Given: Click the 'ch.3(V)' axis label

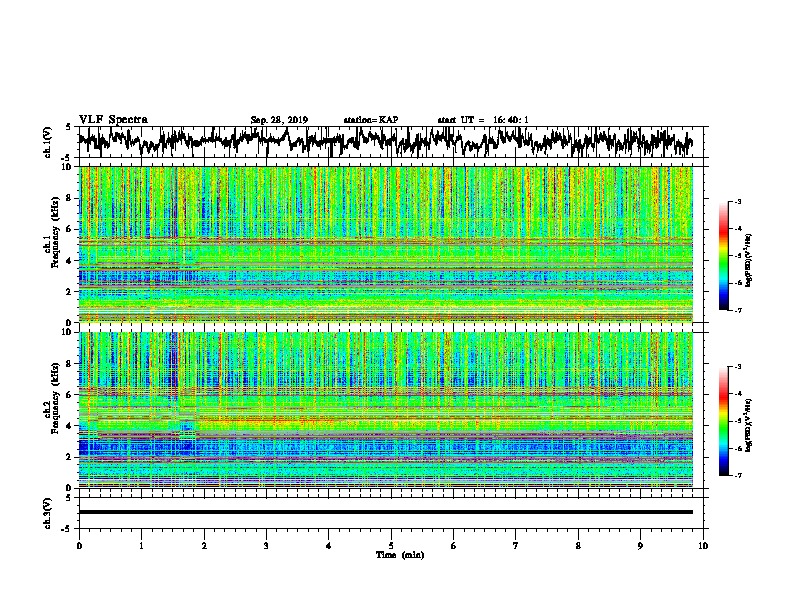Looking at the screenshot, I should (x=48, y=513).
